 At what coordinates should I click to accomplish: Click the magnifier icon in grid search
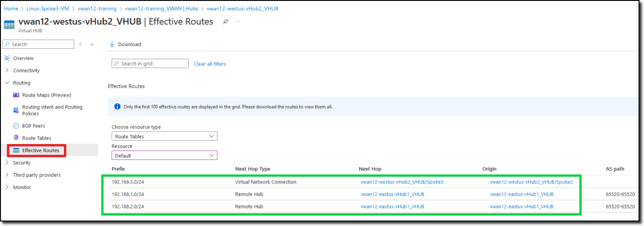117,64
